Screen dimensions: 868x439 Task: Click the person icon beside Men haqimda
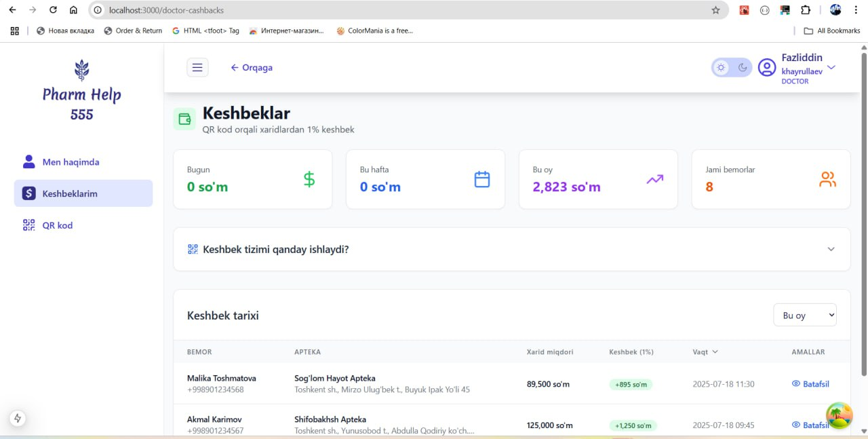pos(28,161)
